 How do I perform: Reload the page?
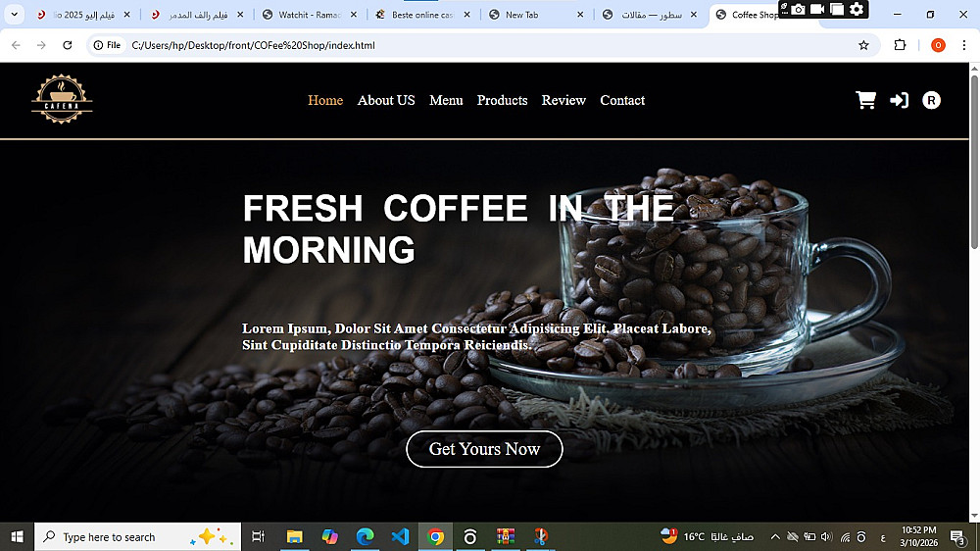tap(68, 45)
